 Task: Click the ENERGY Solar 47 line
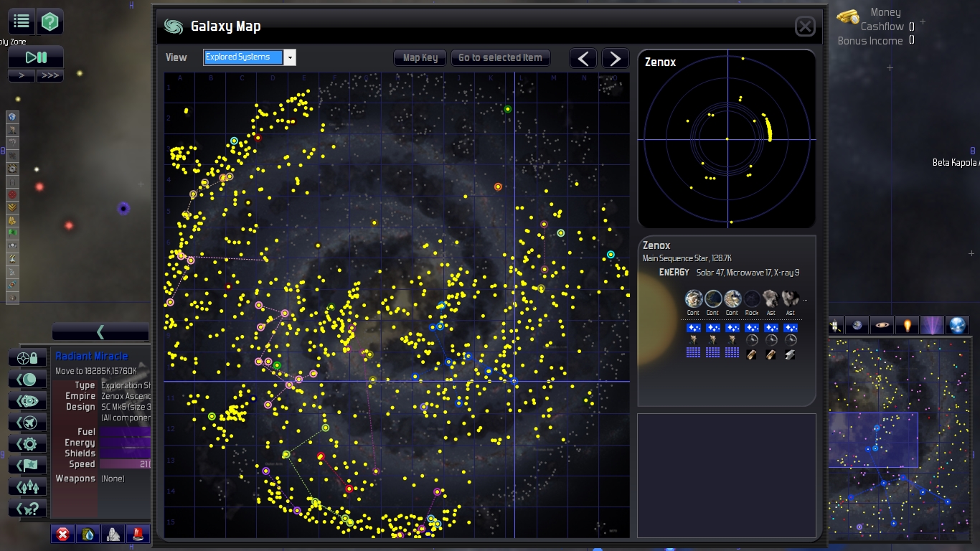[729, 273]
